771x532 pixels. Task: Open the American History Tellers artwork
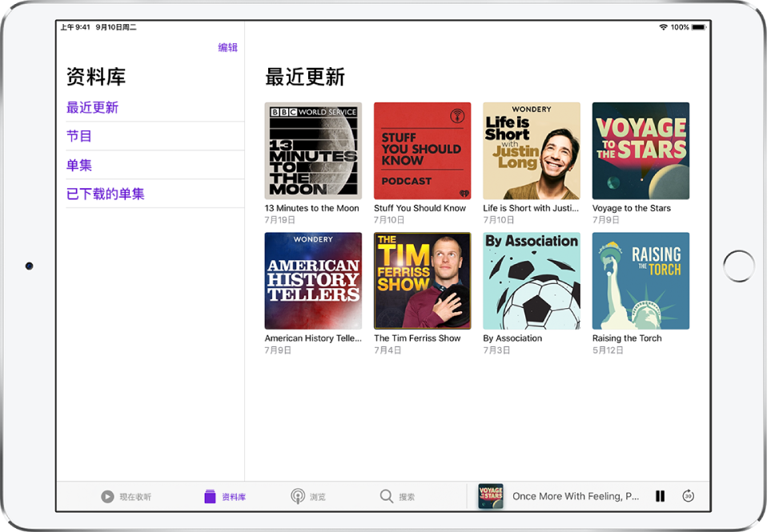313,281
